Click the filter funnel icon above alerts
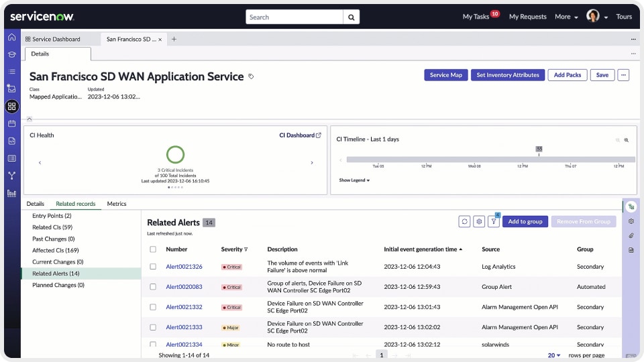Viewport: 644px width, 362px height. (x=494, y=221)
